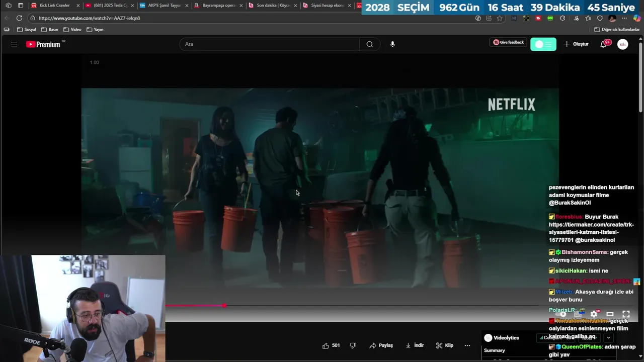Viewport: 644px width, 362px height.
Task: Open Video bookmarks folder
Action: tap(72, 30)
